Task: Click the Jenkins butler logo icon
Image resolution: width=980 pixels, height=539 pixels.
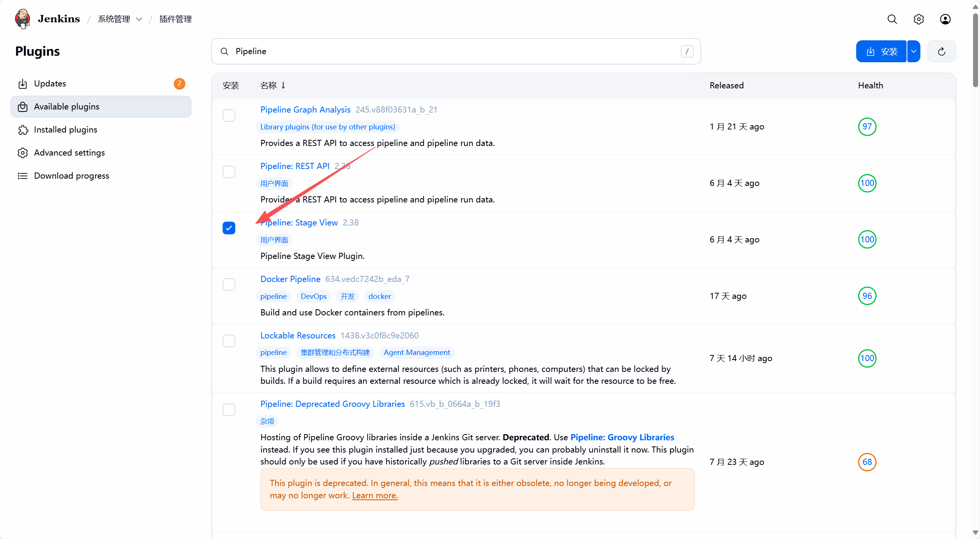Action: click(23, 19)
